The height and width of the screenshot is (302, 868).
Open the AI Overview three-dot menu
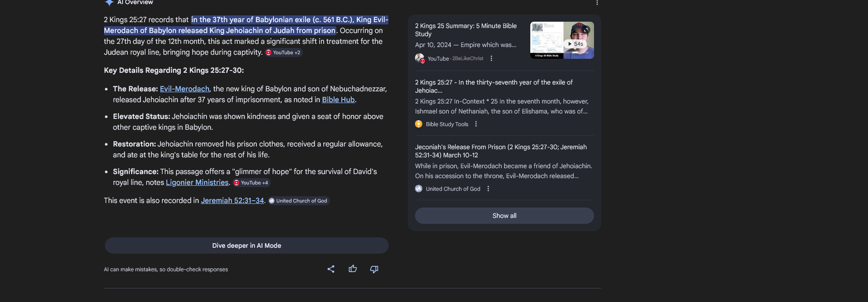coord(597,2)
